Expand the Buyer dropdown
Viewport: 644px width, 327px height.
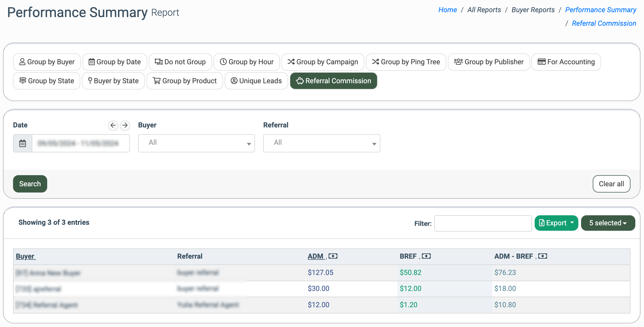[196, 143]
